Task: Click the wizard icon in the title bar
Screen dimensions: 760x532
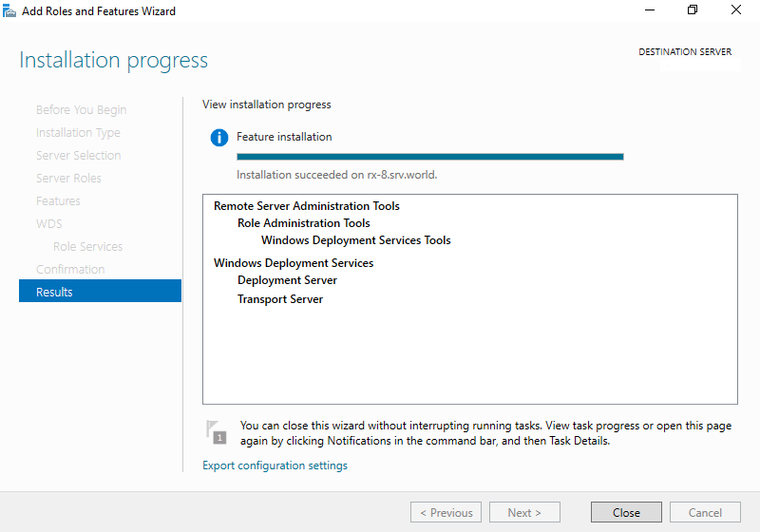Action: [x=9, y=10]
